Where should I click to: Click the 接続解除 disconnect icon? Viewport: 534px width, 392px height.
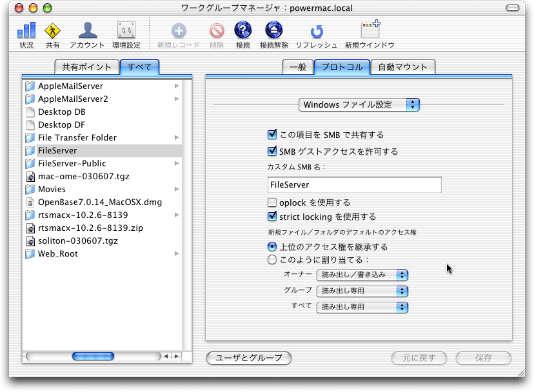(274, 31)
